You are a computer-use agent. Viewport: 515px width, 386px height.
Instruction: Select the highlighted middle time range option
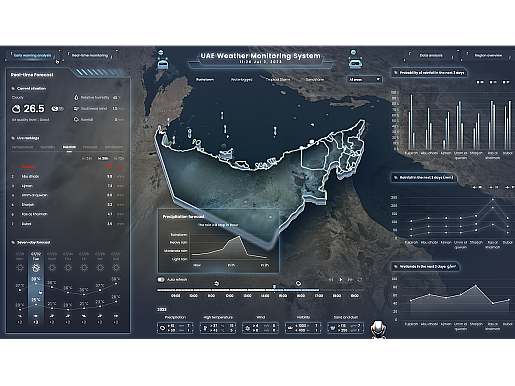pos(103,159)
